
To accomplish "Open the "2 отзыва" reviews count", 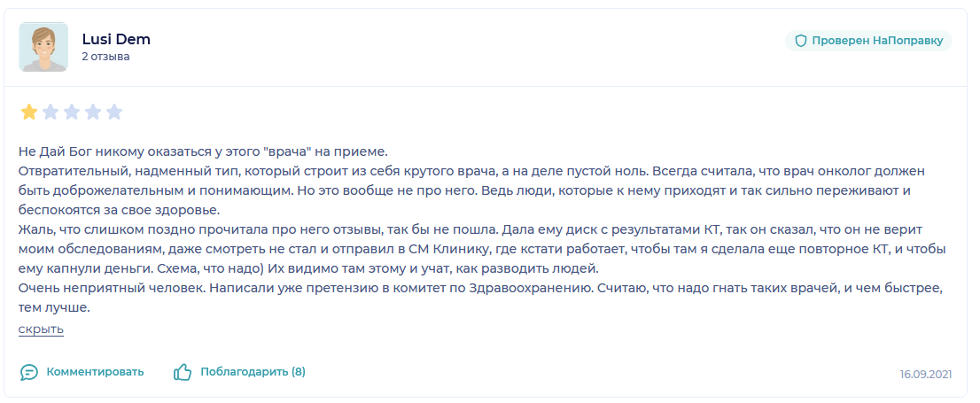I will coord(105,57).
